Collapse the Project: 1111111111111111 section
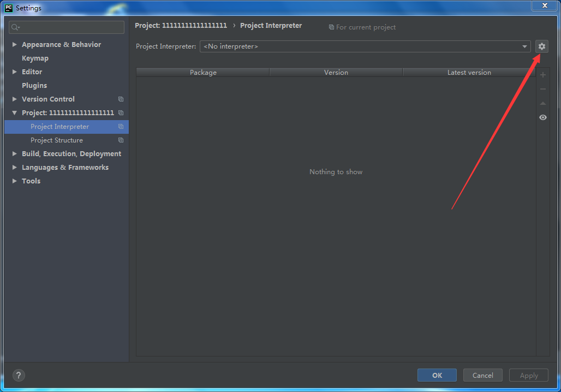Screen dimensions: 561x392 pyautogui.click(x=14, y=113)
